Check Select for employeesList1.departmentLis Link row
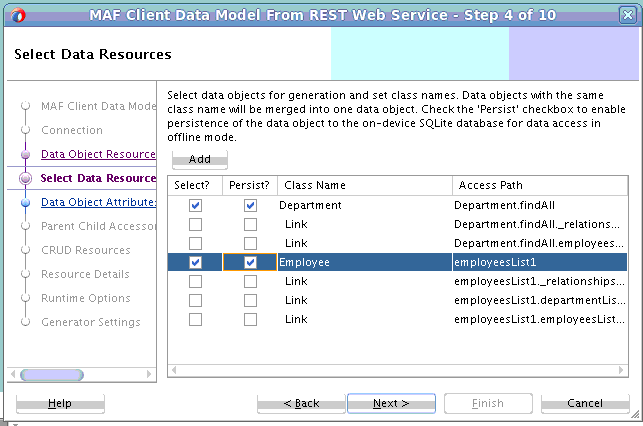The width and height of the screenshot is (643, 426). [x=195, y=300]
